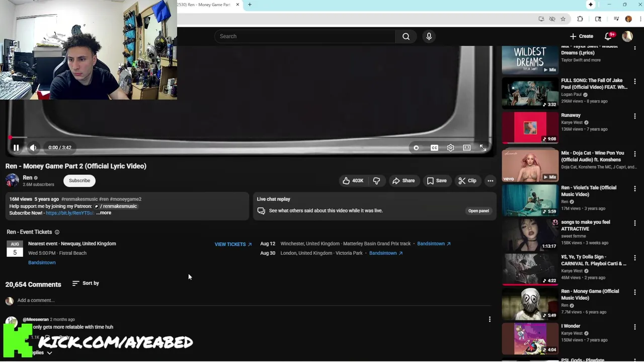Screen dimensions: 644x362
Task: Open the renmakesmusic Patreon link
Action: point(116,206)
